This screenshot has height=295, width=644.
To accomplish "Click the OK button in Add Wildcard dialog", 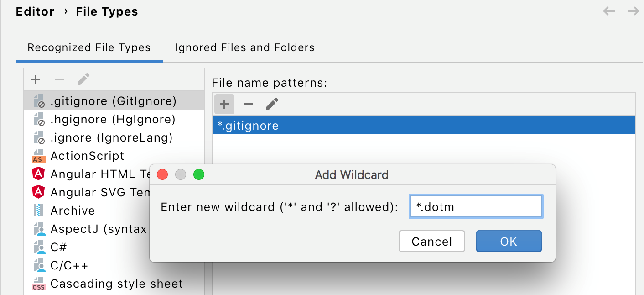I will 509,241.
